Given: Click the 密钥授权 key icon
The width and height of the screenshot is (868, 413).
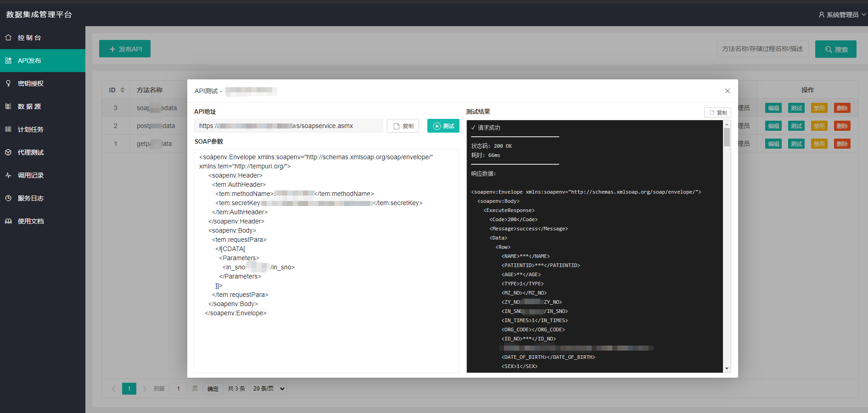Looking at the screenshot, I should point(8,84).
